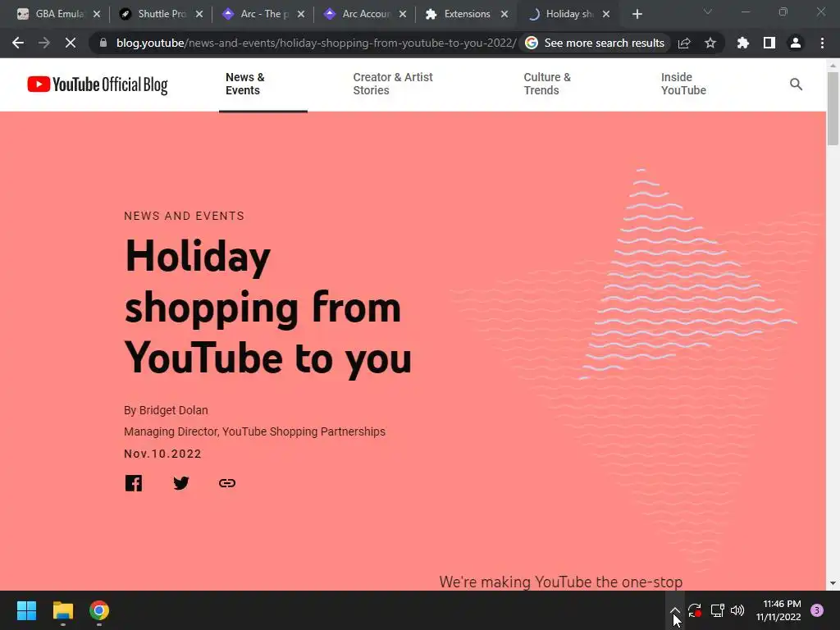Click See more search results chip

(x=595, y=43)
